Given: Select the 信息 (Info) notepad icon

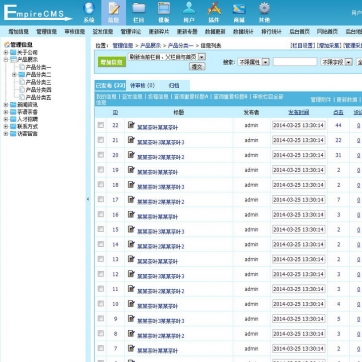Looking at the screenshot, I should pyautogui.click(x=113, y=12).
